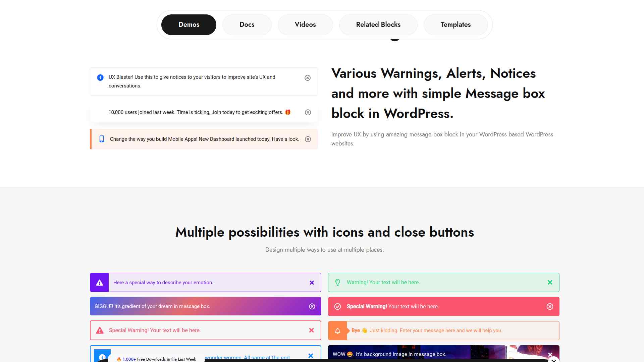Close the purple emotion message box

[312, 283]
